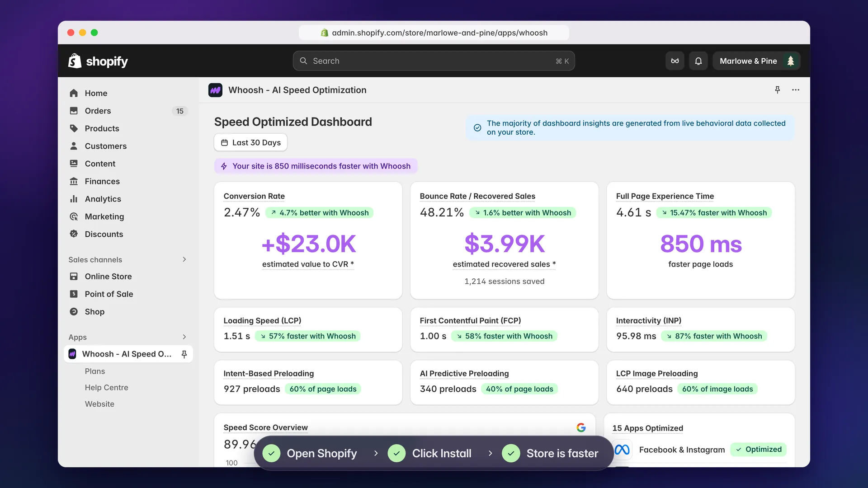Screen dimensions: 868x488
Task: Click the Online Store storefront icon
Action: [x=74, y=276]
